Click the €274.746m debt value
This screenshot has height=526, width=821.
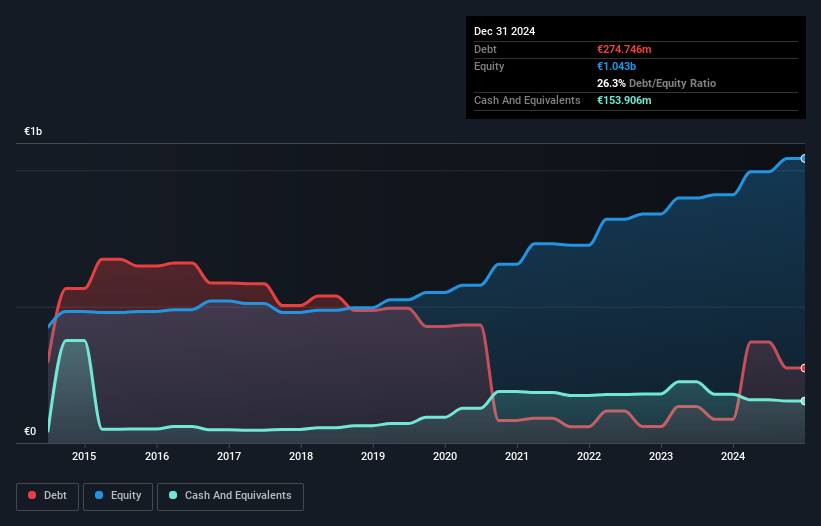(x=624, y=49)
